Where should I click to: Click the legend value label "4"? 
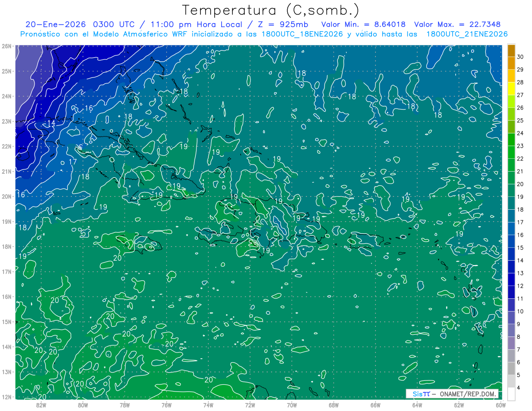519,388
